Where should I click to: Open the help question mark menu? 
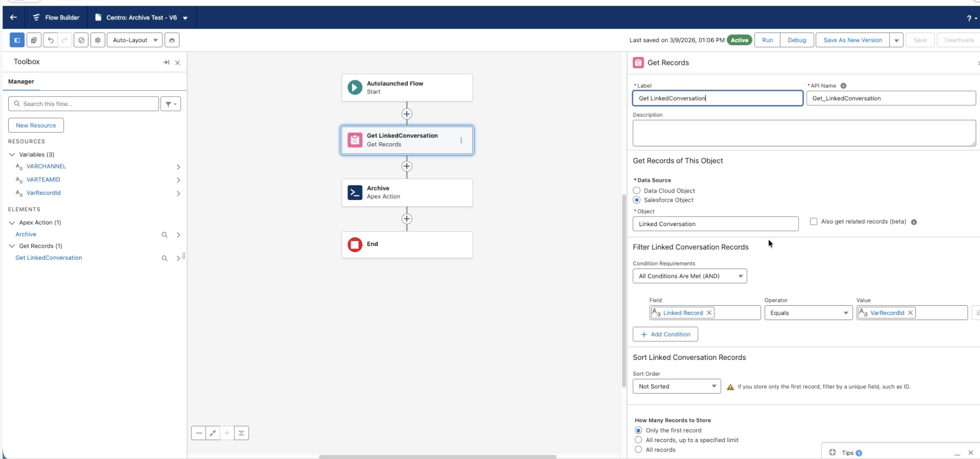click(x=971, y=18)
